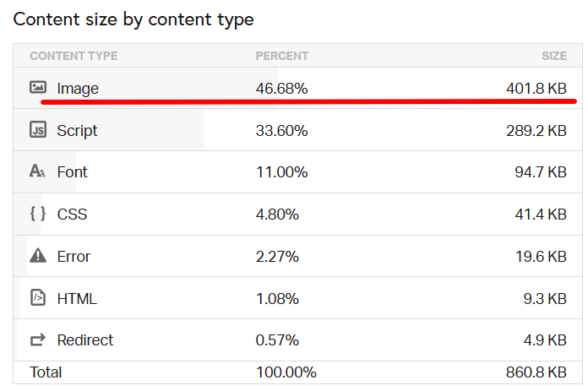
Task: Click the HTML document icon
Action: (x=38, y=297)
